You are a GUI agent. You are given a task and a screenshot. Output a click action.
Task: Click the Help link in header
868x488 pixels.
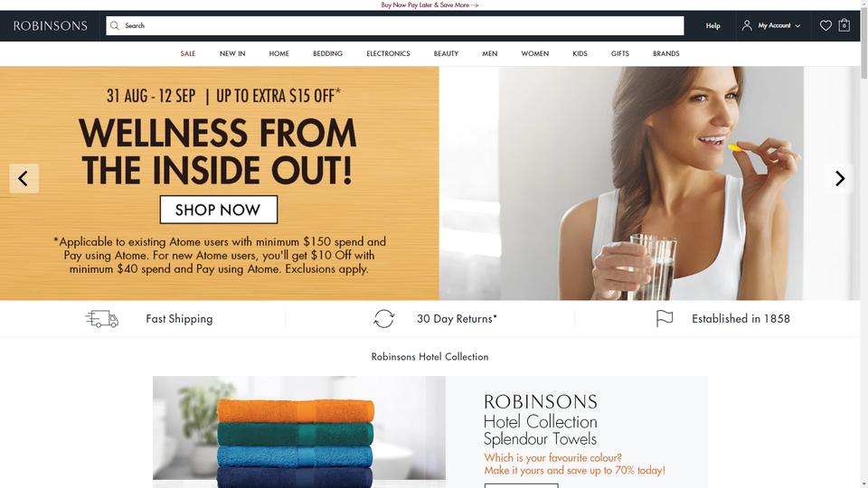[x=713, y=25]
